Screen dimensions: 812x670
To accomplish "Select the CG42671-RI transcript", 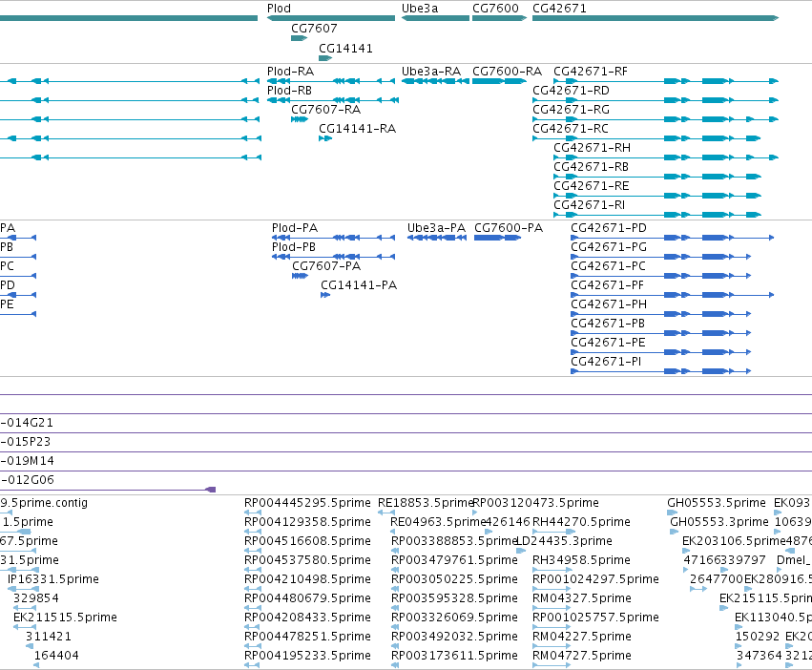I will point(657,215).
